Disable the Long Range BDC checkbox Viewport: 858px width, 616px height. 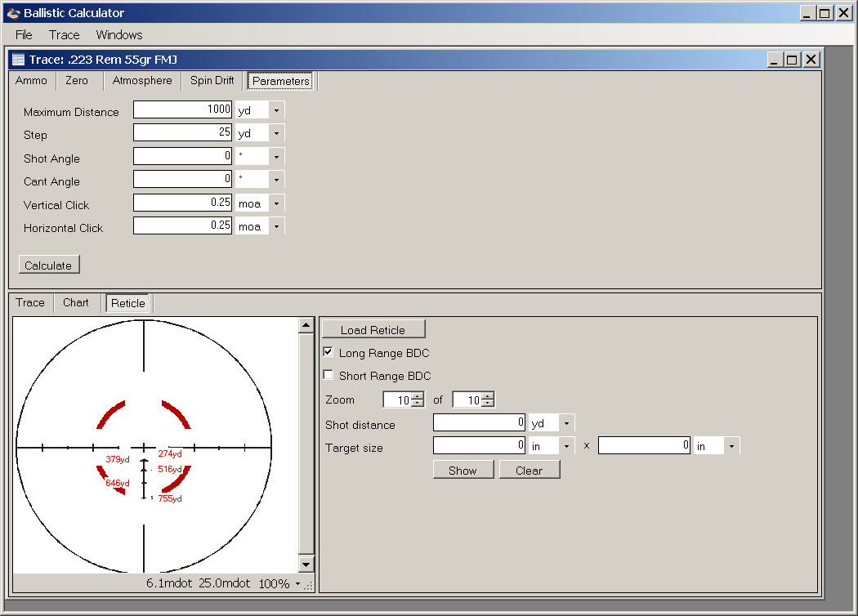(328, 352)
